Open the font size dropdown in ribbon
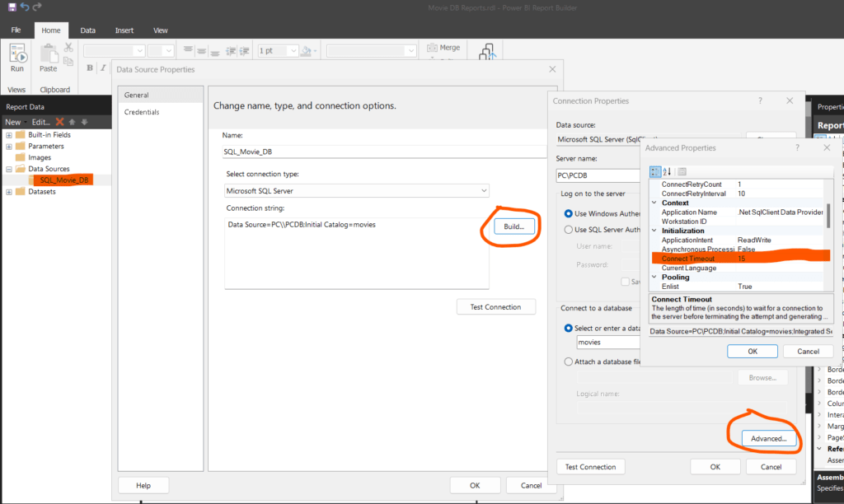Viewport: 844px width, 504px height. pos(168,50)
